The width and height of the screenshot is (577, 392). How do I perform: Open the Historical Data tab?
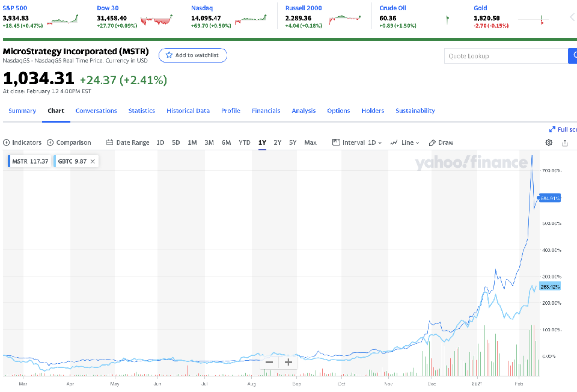(x=188, y=111)
